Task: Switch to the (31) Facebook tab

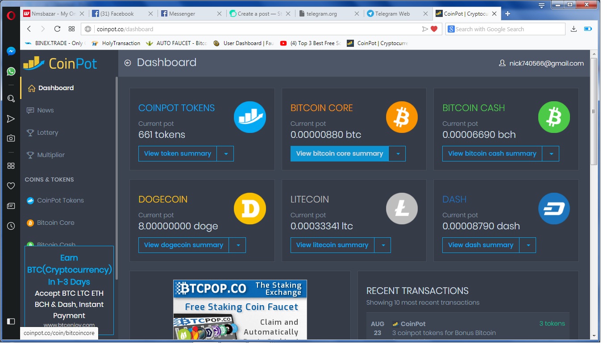Action: 122,14
